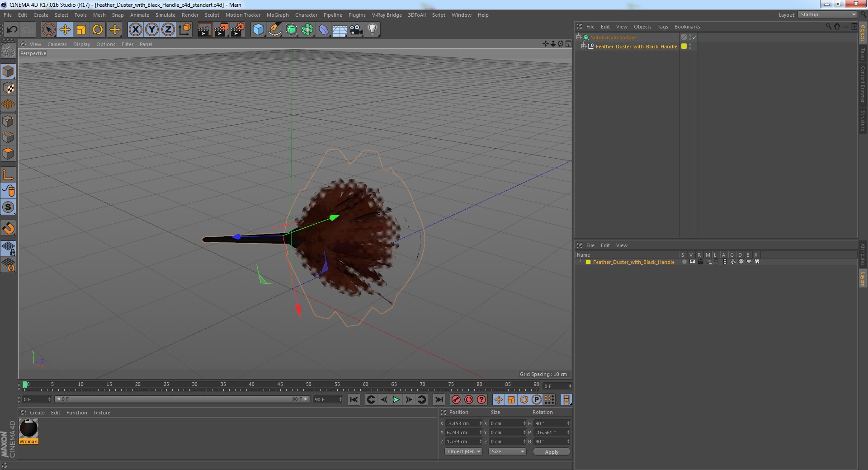Toggle Z axis lock
Viewport: 868px width, 470px height.
point(168,30)
